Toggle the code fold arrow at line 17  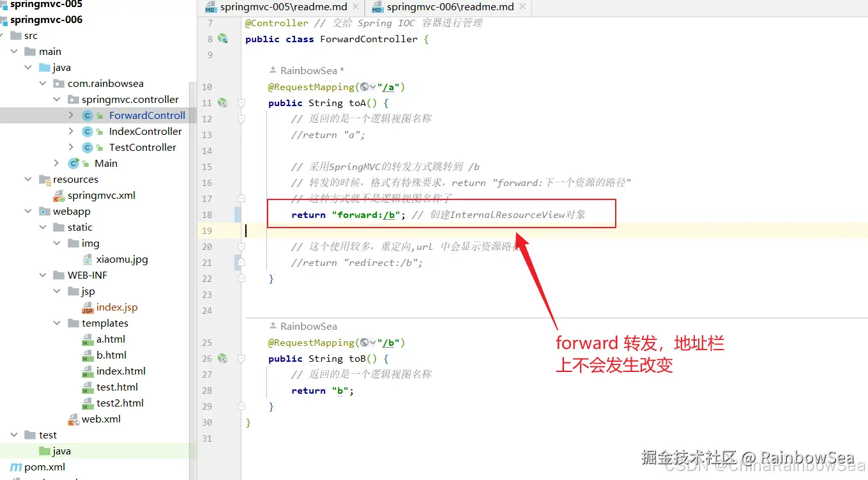pos(240,198)
